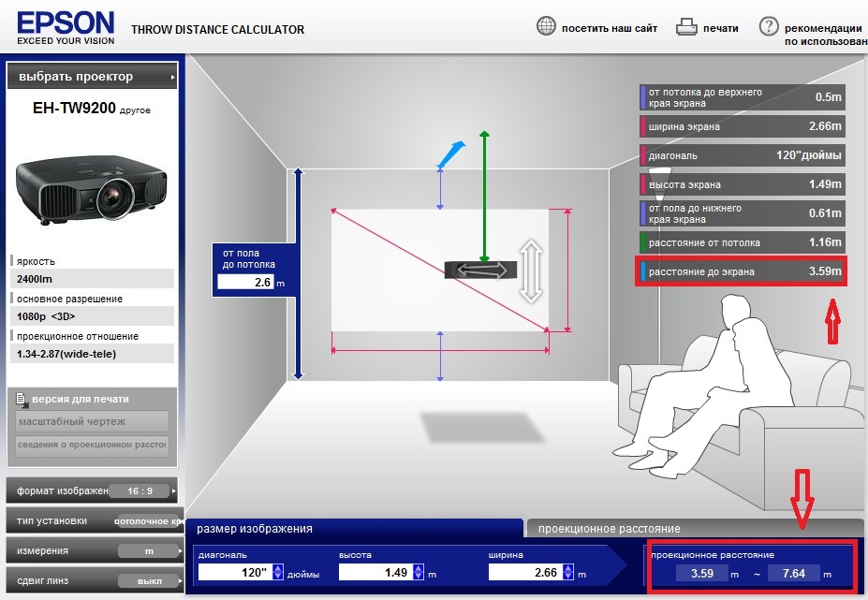The height and width of the screenshot is (600, 868).
Task: Click the проекционное отношение 1.34-2.87 value
Action: coord(92,354)
